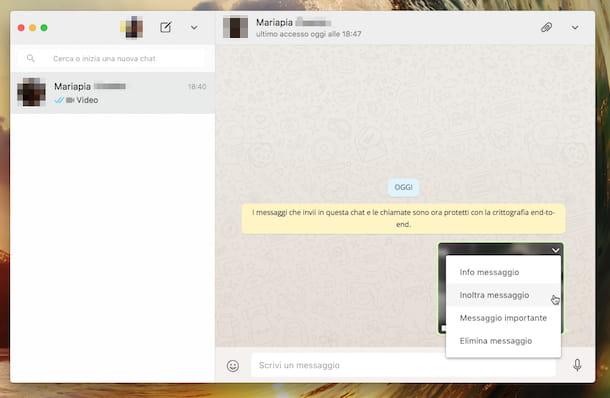Click the 18:40 timestamp in chat list
Viewport: 610px width, 398px height.
click(197, 86)
